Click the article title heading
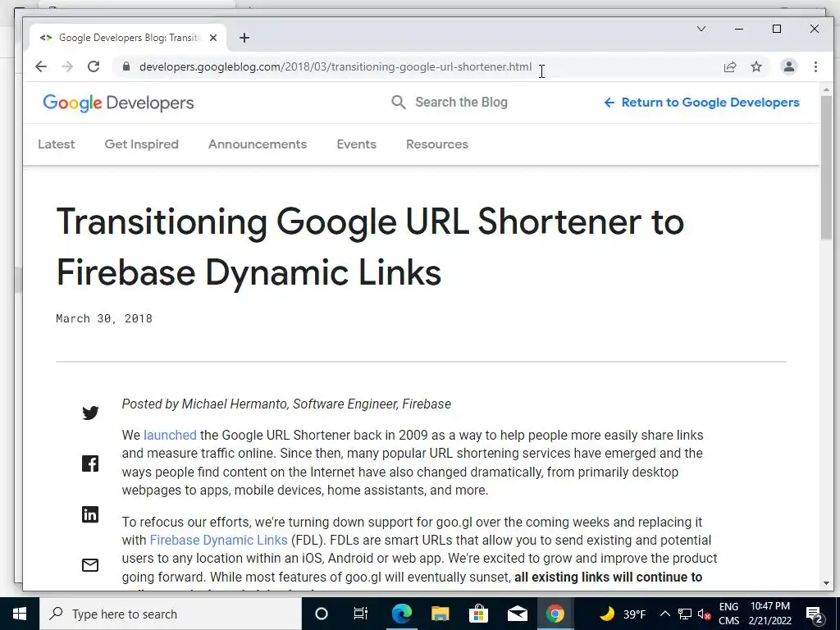Viewport: 840px width, 630px height. point(370,247)
